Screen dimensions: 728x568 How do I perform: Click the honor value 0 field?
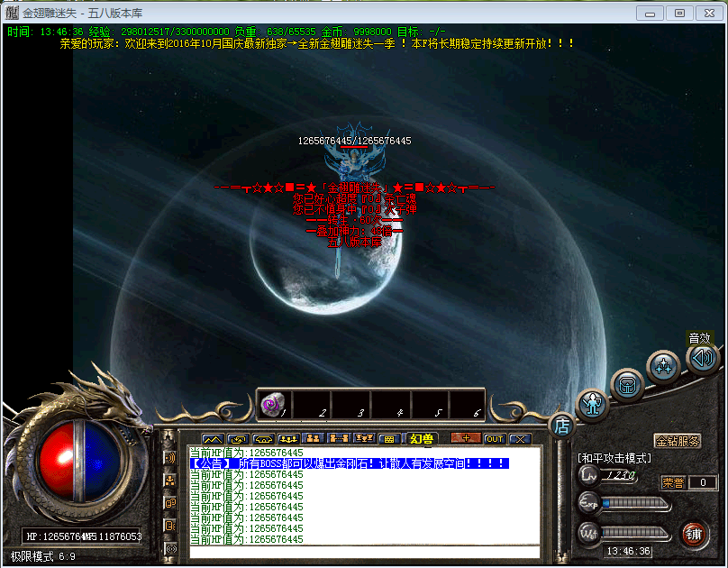[x=703, y=482]
